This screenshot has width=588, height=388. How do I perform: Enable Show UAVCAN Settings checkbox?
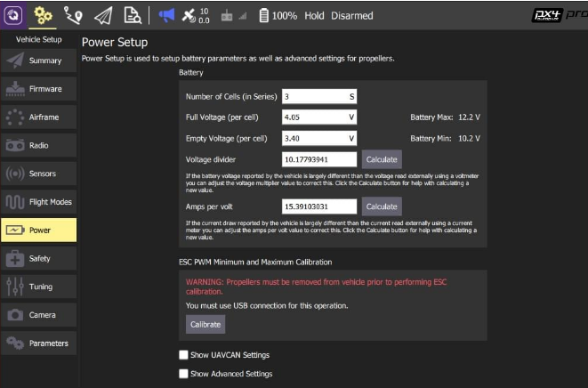(183, 355)
